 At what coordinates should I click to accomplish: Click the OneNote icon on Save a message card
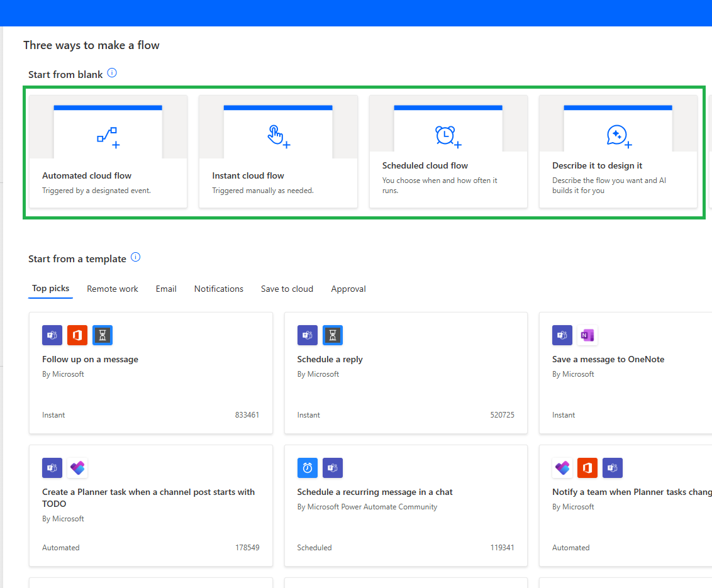tap(587, 336)
